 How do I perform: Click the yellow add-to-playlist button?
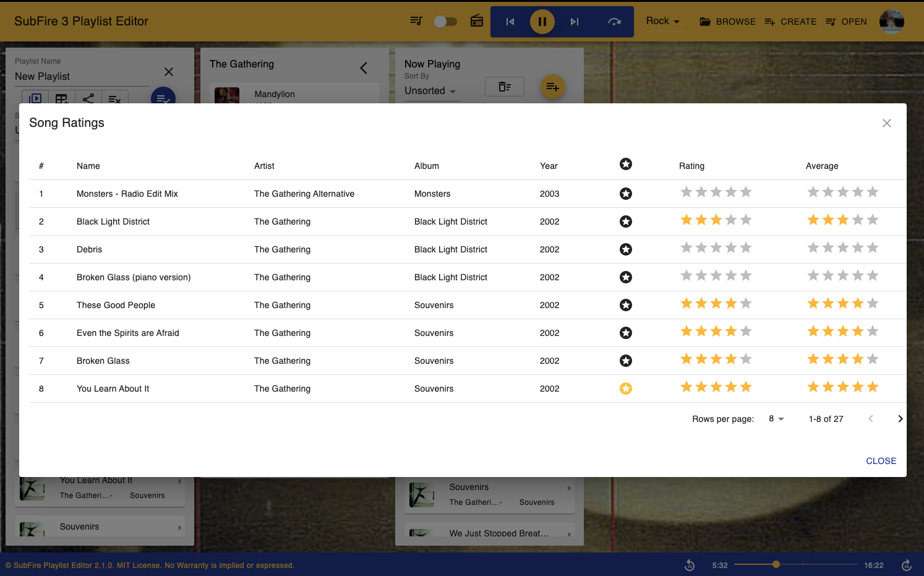point(553,87)
